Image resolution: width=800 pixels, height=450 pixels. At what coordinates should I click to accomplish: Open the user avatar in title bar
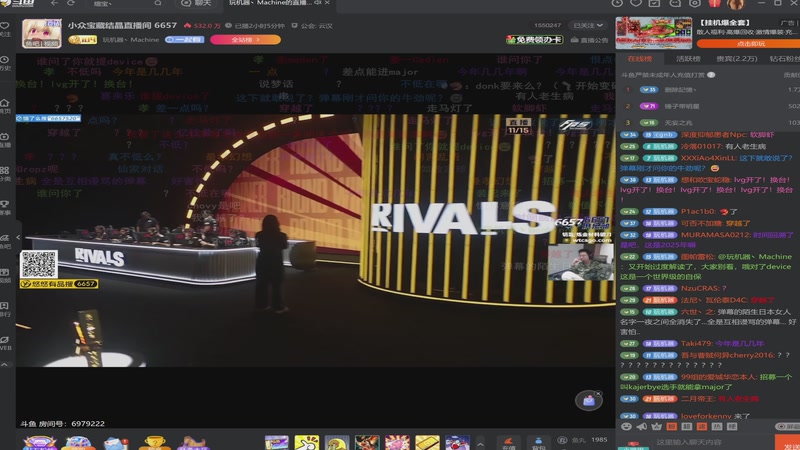coord(735,4)
